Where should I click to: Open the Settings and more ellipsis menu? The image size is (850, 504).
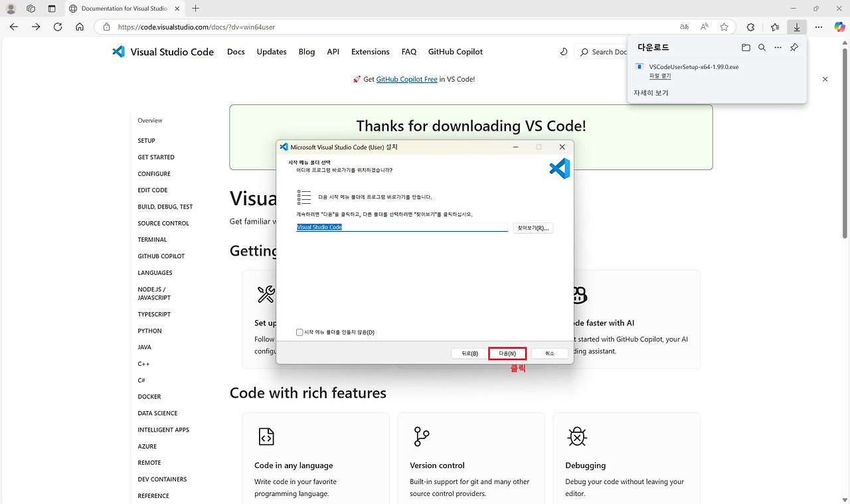pos(818,27)
